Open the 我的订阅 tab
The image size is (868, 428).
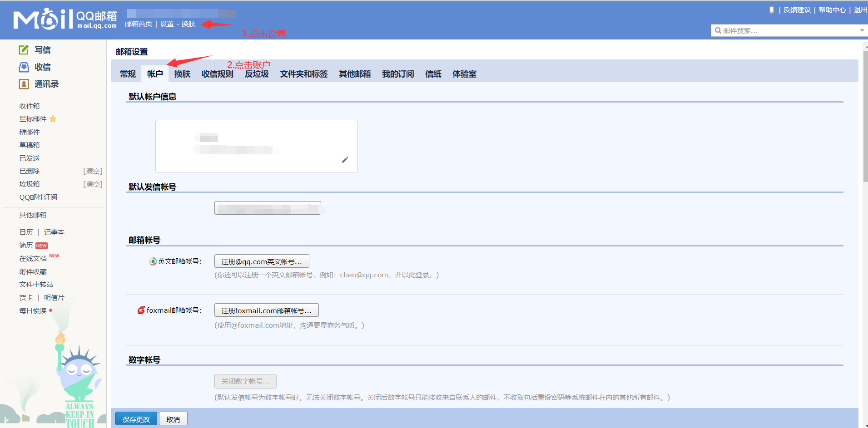click(x=398, y=74)
